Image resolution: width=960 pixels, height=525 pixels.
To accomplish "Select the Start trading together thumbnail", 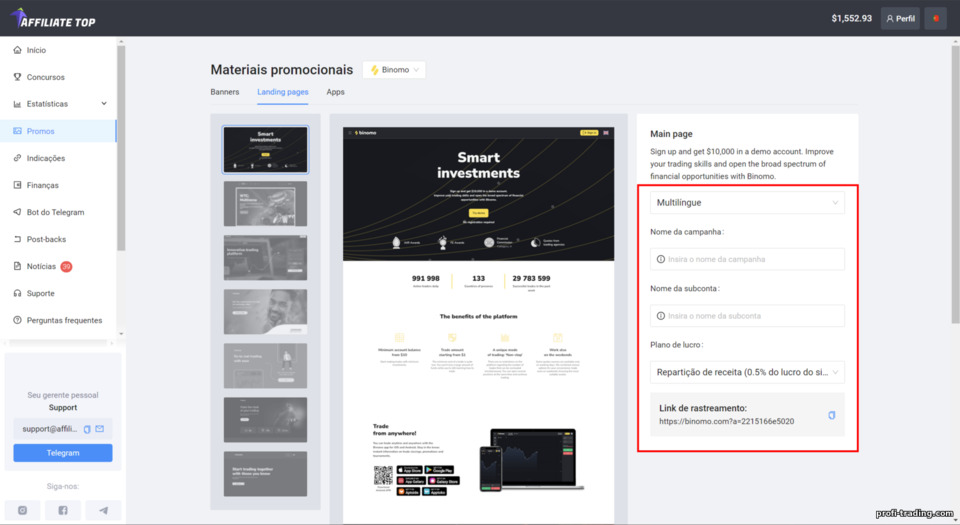I will click(x=266, y=474).
